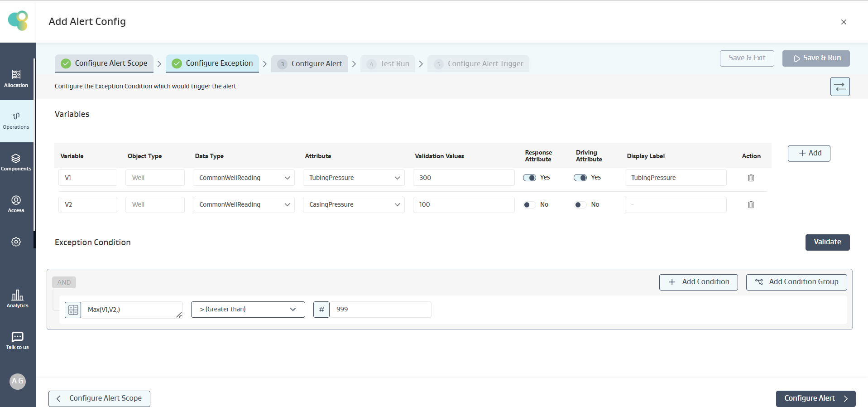Enable Response Attribute for V2
This screenshot has height=407, width=868.
529,205
